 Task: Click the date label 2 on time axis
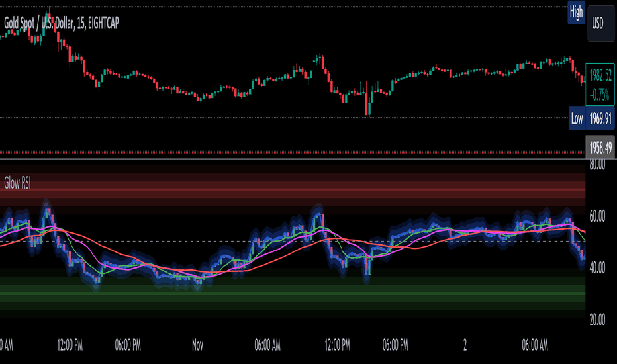click(465, 345)
